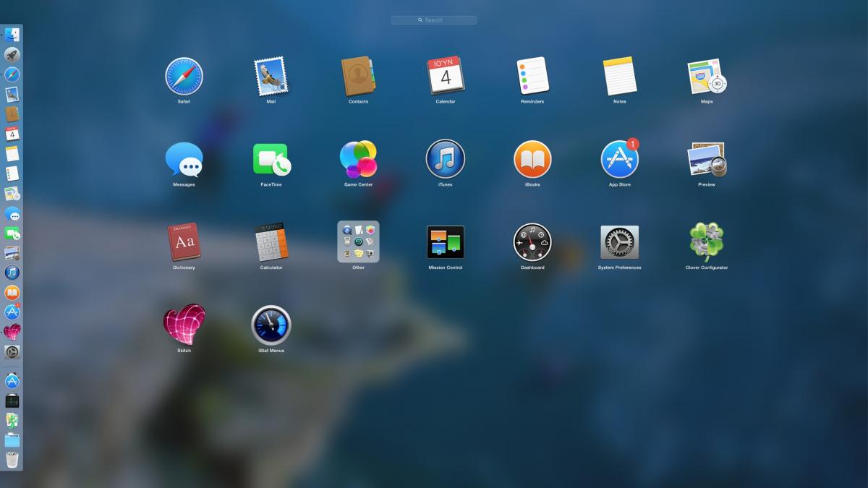Open iTunes from the Dock
The image size is (868, 488).
click(12, 273)
